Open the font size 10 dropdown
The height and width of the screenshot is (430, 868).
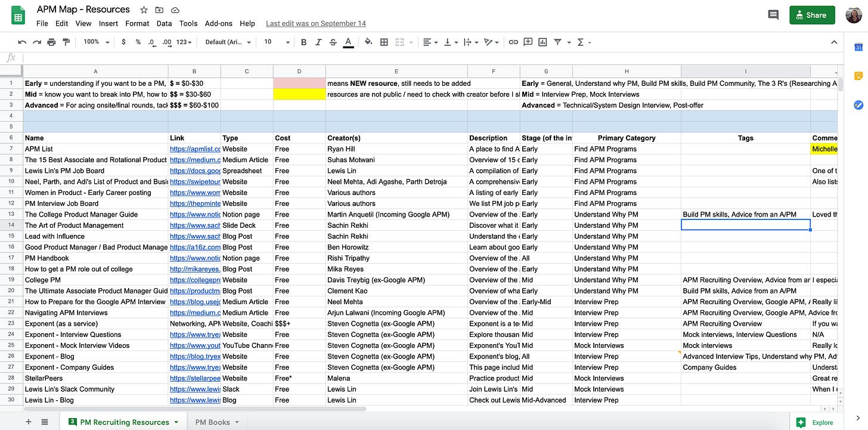click(277, 42)
